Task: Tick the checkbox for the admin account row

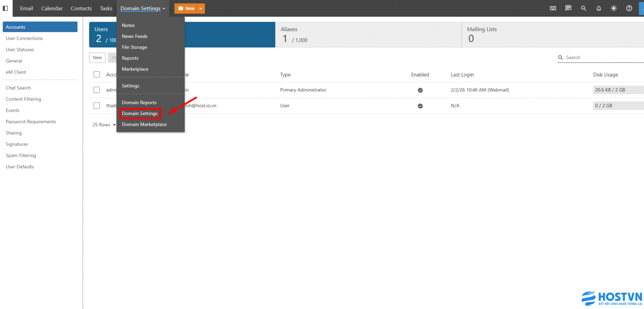Action: [97, 90]
